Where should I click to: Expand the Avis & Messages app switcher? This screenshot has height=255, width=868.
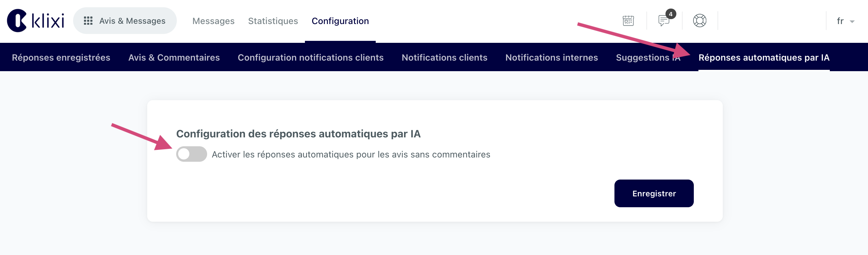tap(125, 21)
